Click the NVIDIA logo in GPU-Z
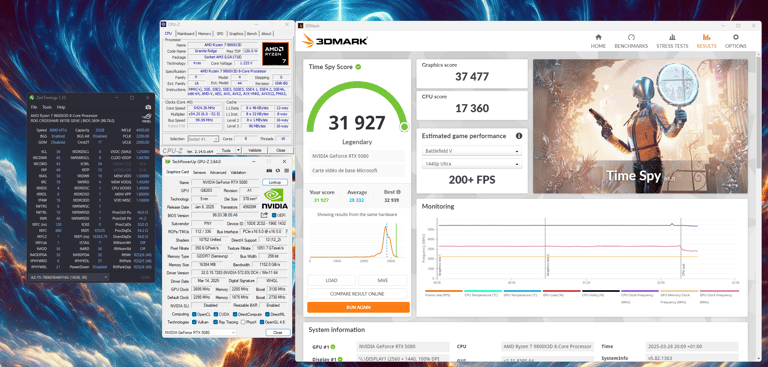This screenshot has width=768, height=367. (x=275, y=199)
